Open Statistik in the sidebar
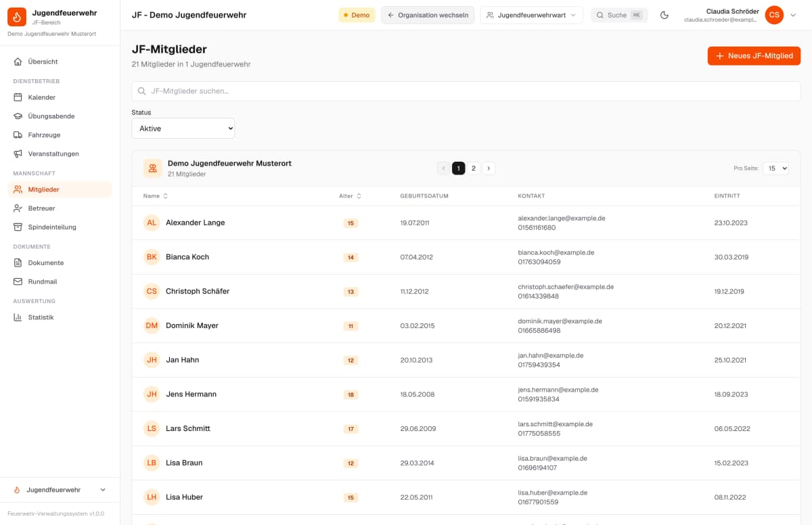This screenshot has width=812, height=525. (x=60, y=317)
